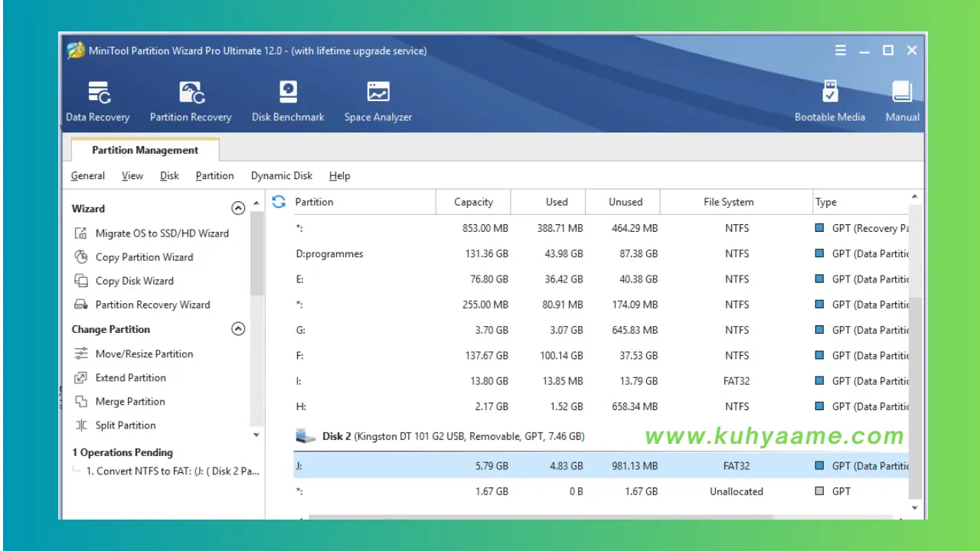
Task: Select partition H: in the list
Action: [601, 406]
